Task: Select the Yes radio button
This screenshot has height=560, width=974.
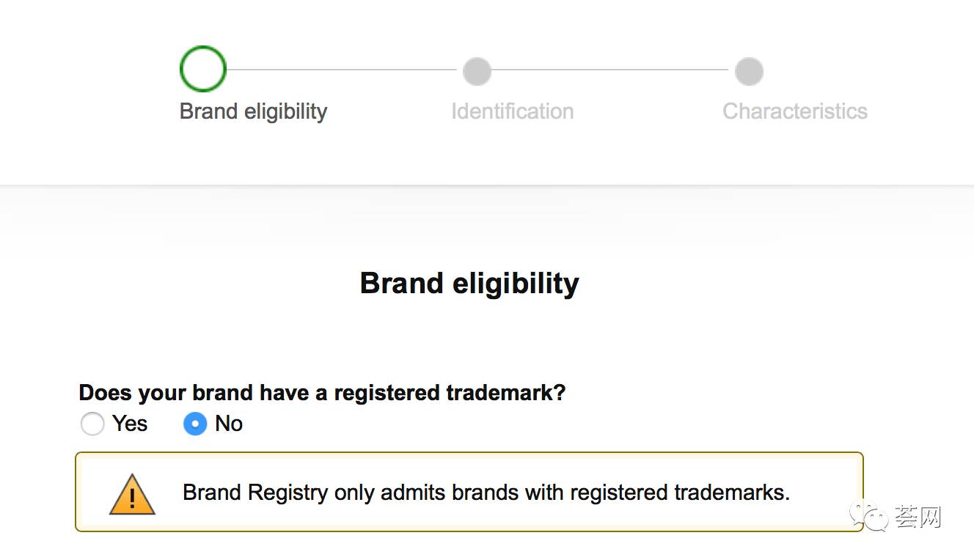Action: click(x=92, y=424)
